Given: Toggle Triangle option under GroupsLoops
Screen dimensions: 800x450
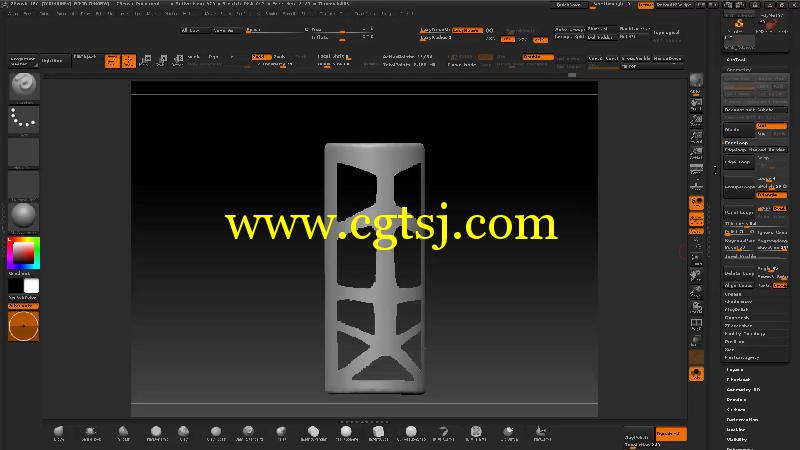Looking at the screenshot, I should click(771, 195).
